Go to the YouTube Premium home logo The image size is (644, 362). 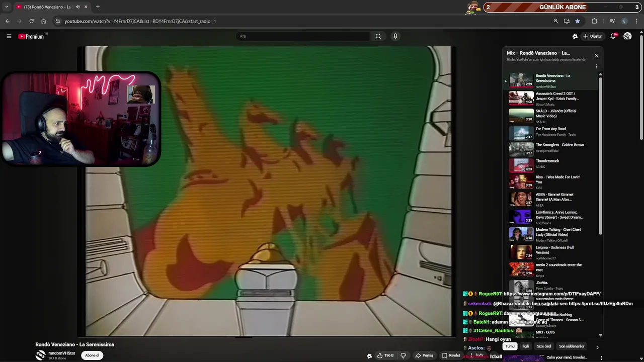coord(32,36)
